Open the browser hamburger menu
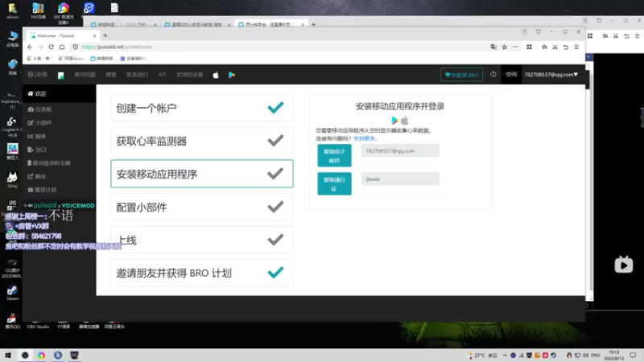The width and height of the screenshot is (644, 362). pyautogui.click(x=576, y=47)
